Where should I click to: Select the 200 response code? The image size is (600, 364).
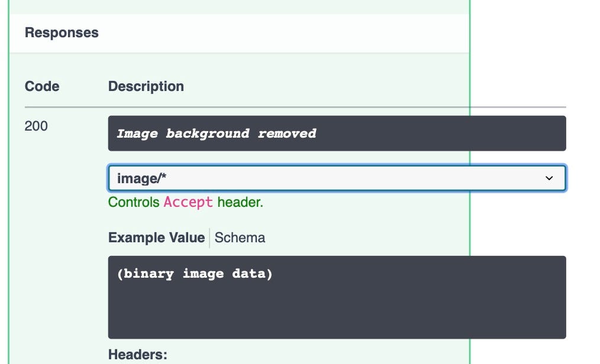36,126
